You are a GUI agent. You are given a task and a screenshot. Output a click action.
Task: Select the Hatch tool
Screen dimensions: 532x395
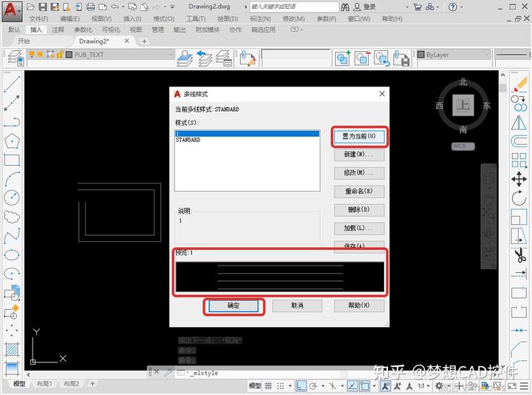point(12,349)
